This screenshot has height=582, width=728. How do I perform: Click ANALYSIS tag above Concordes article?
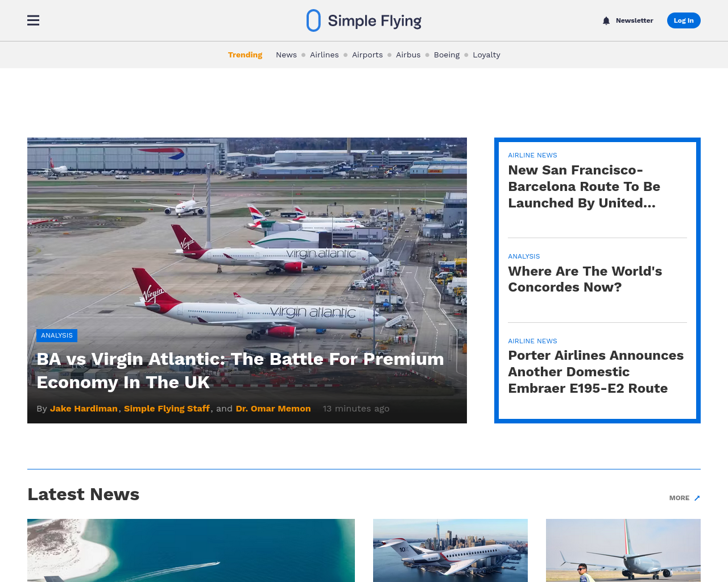(x=524, y=256)
